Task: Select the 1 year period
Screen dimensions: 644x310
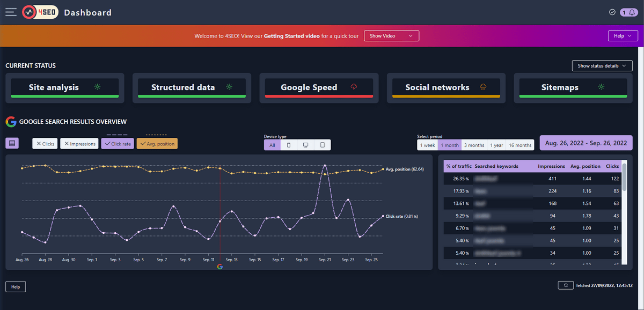Action: [496, 145]
